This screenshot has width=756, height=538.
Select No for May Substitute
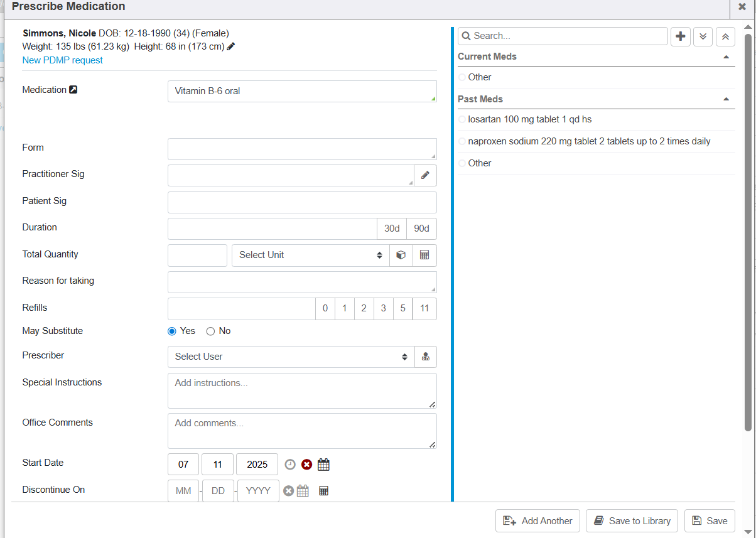(211, 331)
